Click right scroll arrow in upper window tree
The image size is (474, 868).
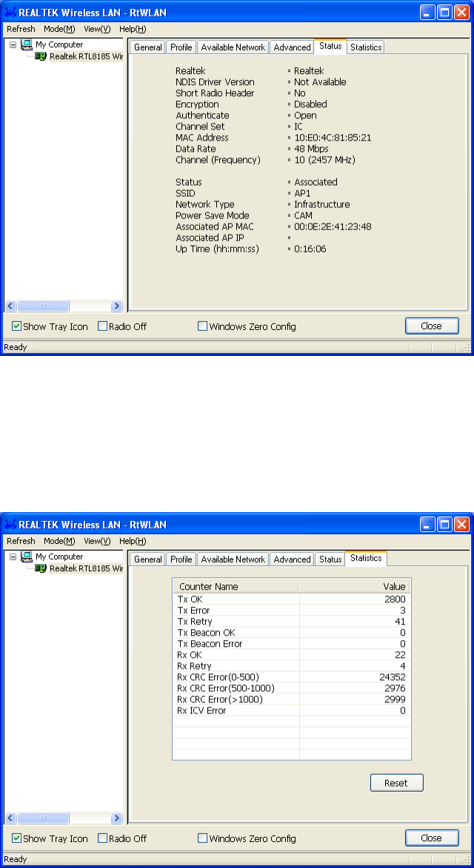(116, 306)
